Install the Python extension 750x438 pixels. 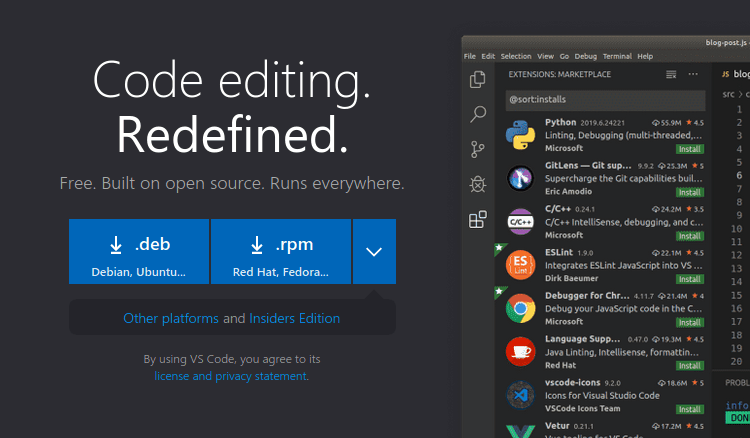(x=690, y=149)
